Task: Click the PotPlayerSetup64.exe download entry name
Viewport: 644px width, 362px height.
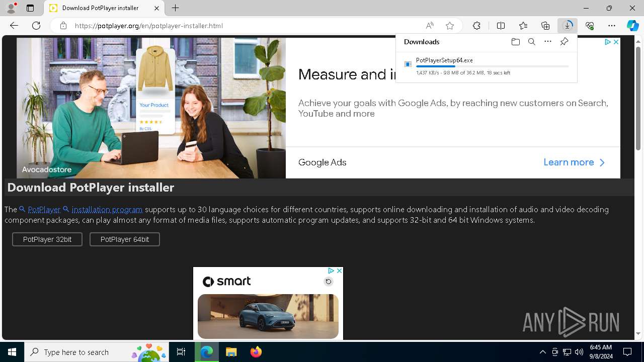Action: click(444, 60)
